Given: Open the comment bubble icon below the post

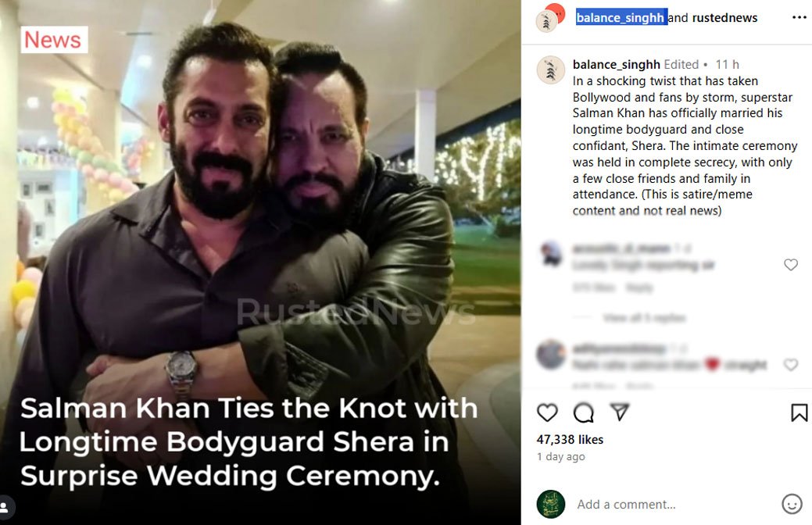Looking at the screenshot, I should click(x=583, y=412).
